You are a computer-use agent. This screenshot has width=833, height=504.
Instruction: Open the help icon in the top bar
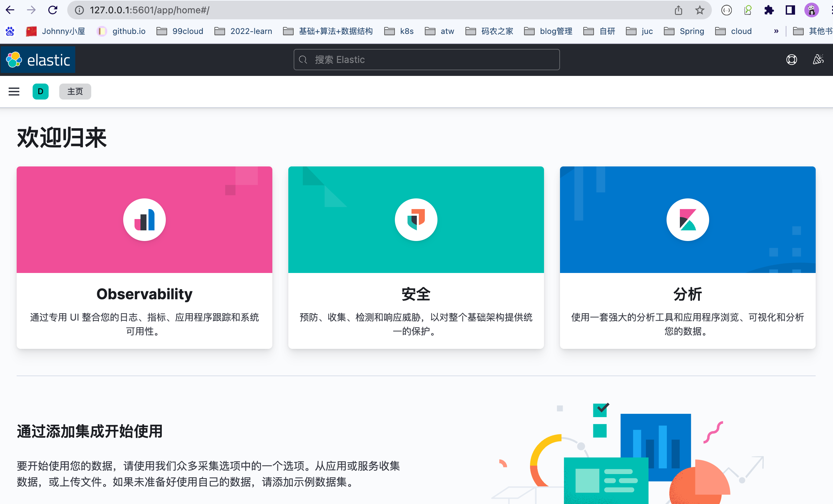pyautogui.click(x=791, y=60)
